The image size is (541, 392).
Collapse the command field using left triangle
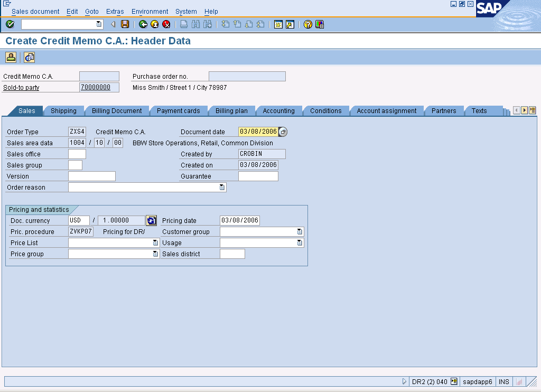[x=113, y=24]
